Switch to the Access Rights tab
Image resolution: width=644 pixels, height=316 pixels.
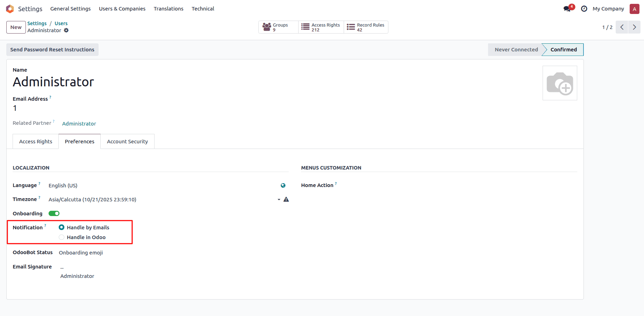point(35,141)
